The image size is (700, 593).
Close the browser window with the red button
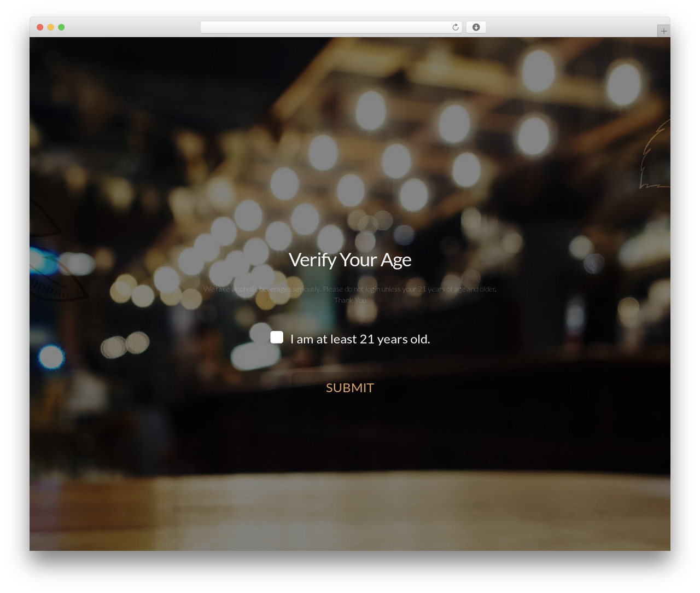click(40, 27)
